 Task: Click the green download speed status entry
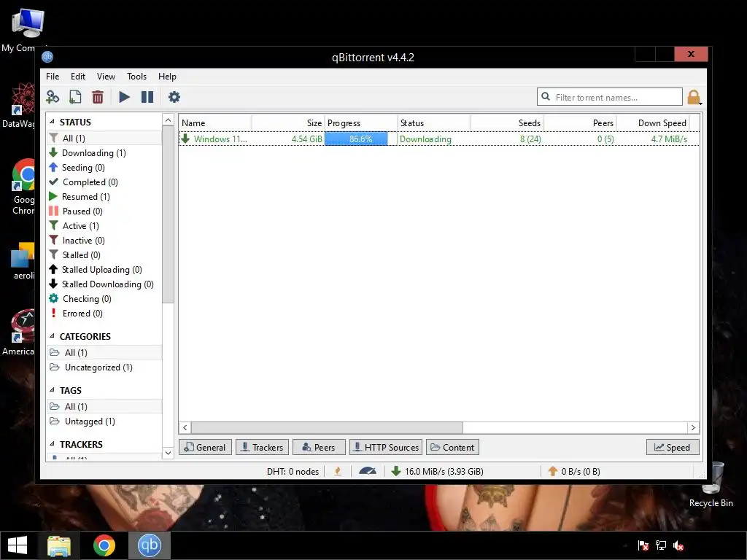coord(438,471)
